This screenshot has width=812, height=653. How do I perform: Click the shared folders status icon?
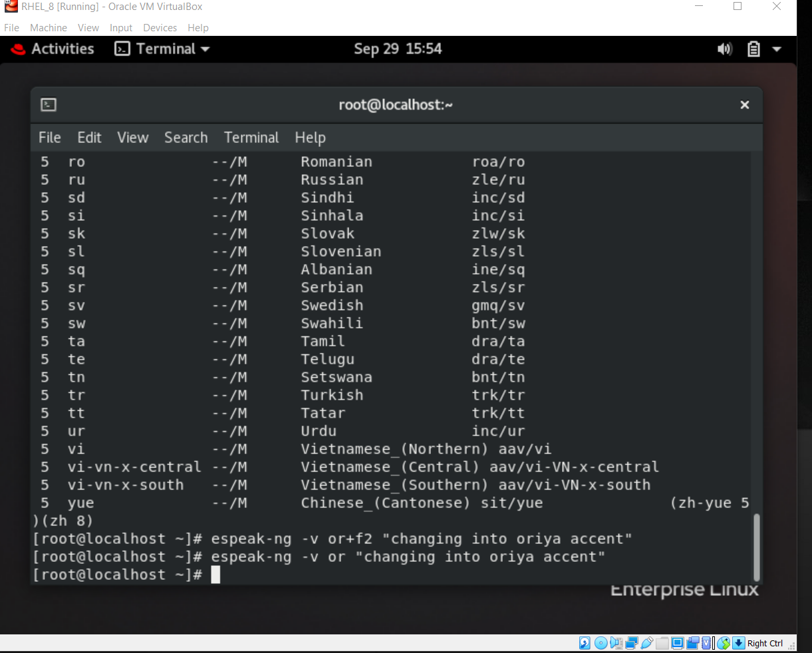662,642
